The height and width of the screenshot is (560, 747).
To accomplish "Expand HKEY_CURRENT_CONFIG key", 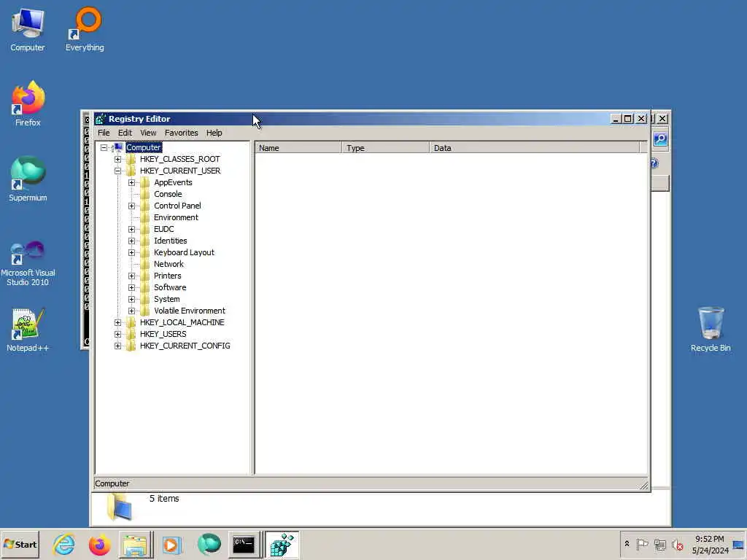I will coord(117,346).
